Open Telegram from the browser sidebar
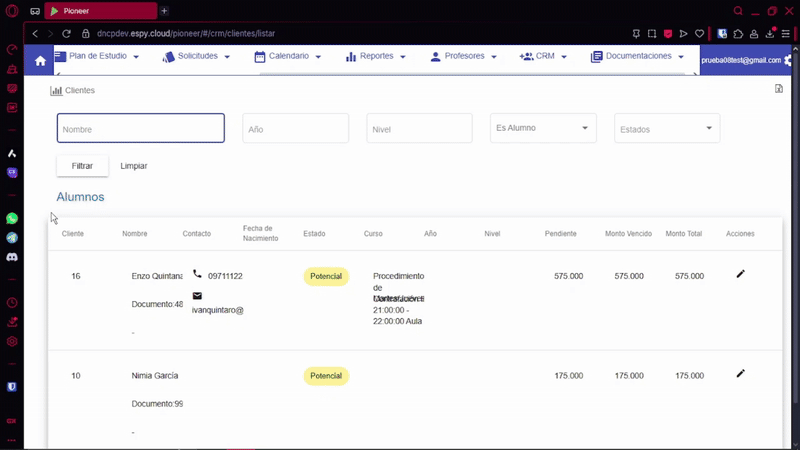The width and height of the screenshot is (800, 450). tap(12, 238)
